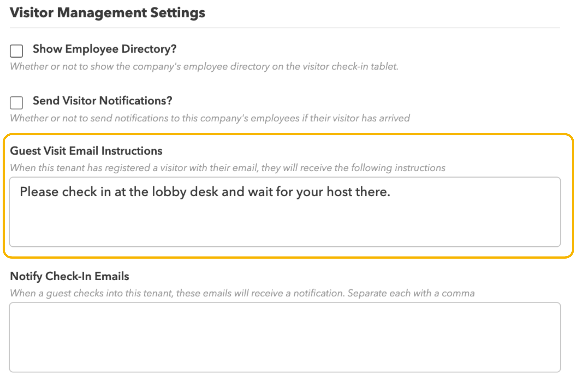The height and width of the screenshot is (376, 588).
Task: Click the Send Visitor Notifications? label
Action: tap(103, 101)
